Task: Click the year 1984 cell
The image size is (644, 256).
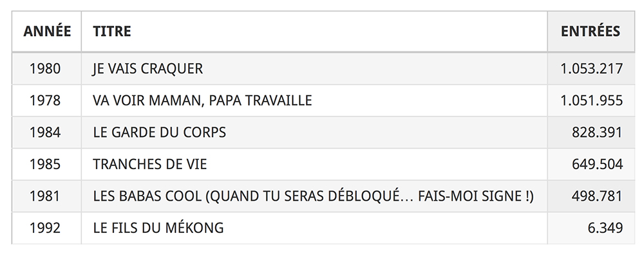Action: click(x=45, y=133)
